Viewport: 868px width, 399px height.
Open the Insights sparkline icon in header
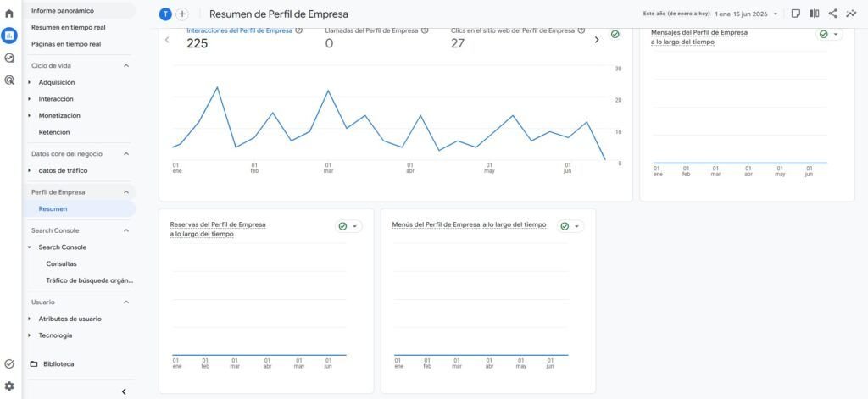point(851,14)
